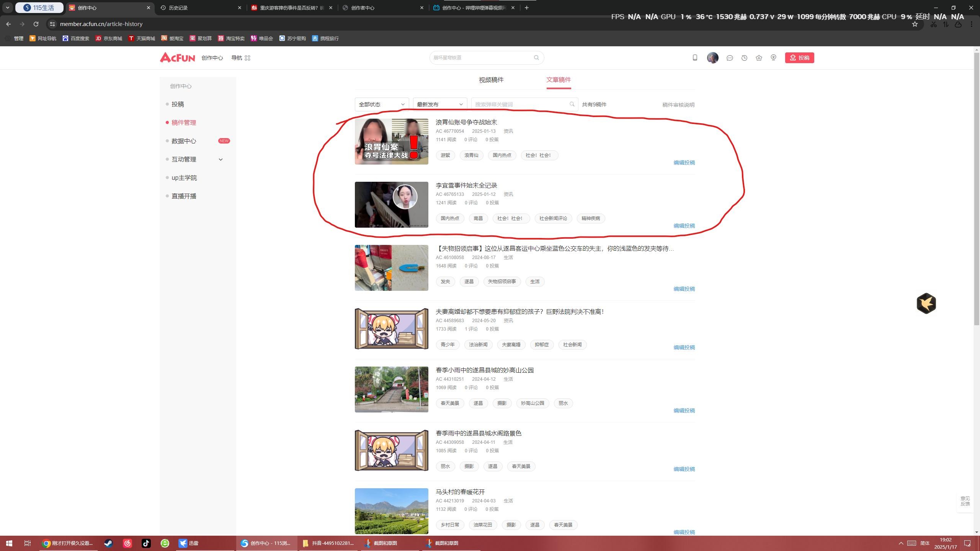This screenshot has width=980, height=551.
Task: Click the user avatar in header
Action: (x=712, y=58)
